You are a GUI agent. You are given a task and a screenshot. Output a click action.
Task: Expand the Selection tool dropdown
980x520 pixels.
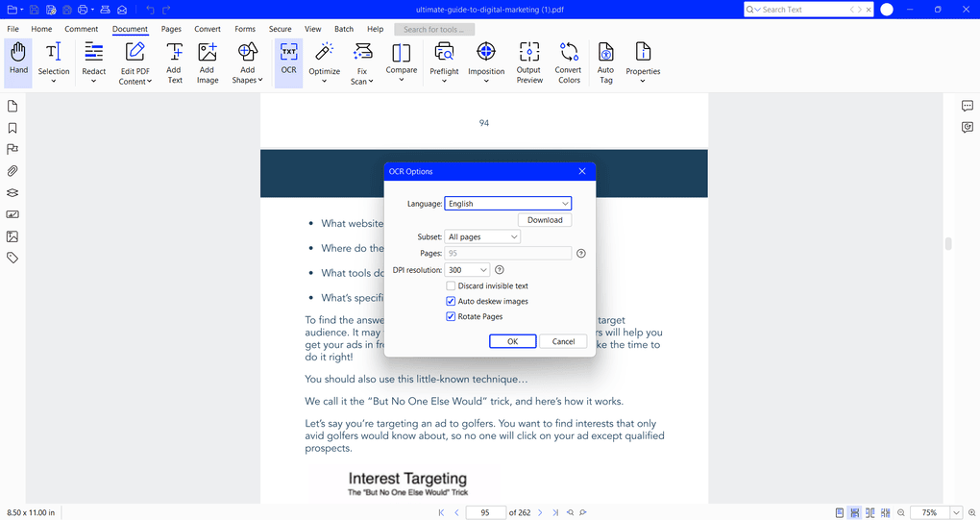[x=54, y=82]
